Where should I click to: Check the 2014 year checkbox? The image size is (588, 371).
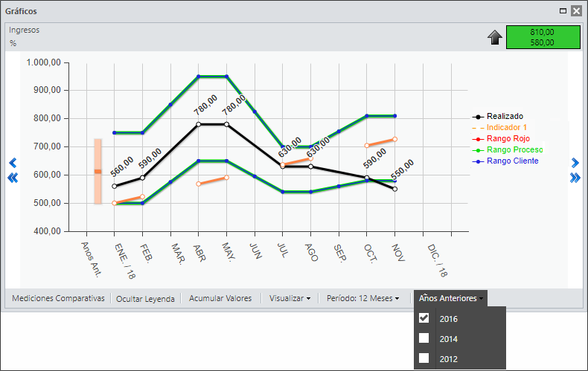tap(424, 338)
